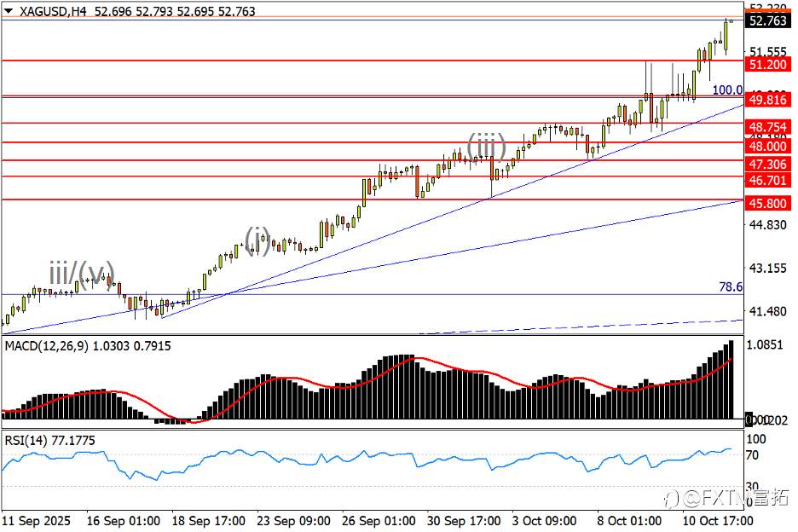
Task: Click the 18 Sep 17:00 time label
Action: (x=208, y=521)
